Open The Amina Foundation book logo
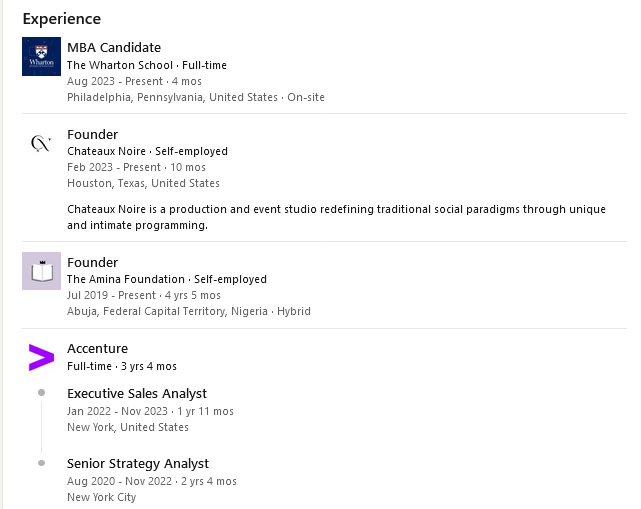641x509 pixels. click(41, 271)
